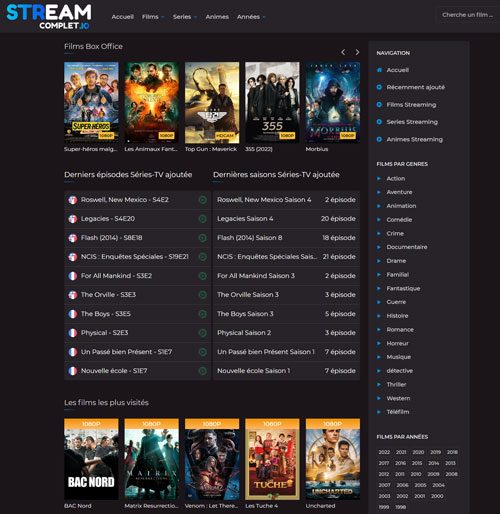Click flag icon beside The Boys S3E5
This screenshot has width=500, height=514.
[x=73, y=314]
